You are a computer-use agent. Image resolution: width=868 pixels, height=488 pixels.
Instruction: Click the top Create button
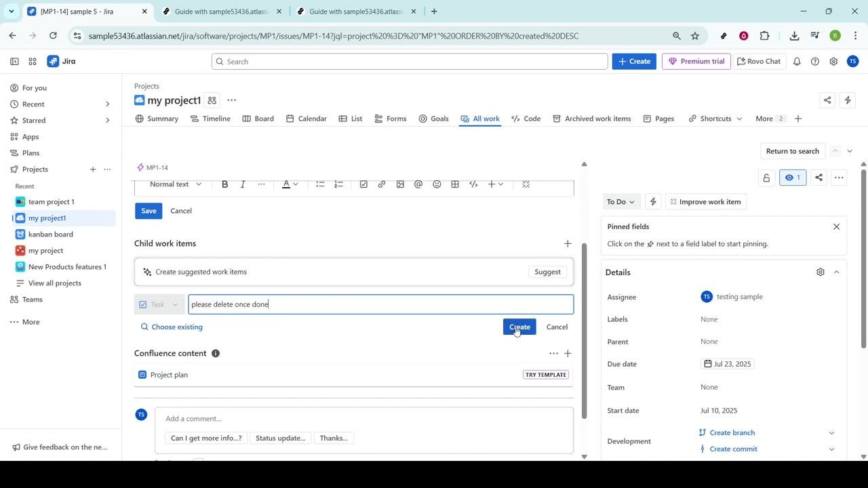634,61
